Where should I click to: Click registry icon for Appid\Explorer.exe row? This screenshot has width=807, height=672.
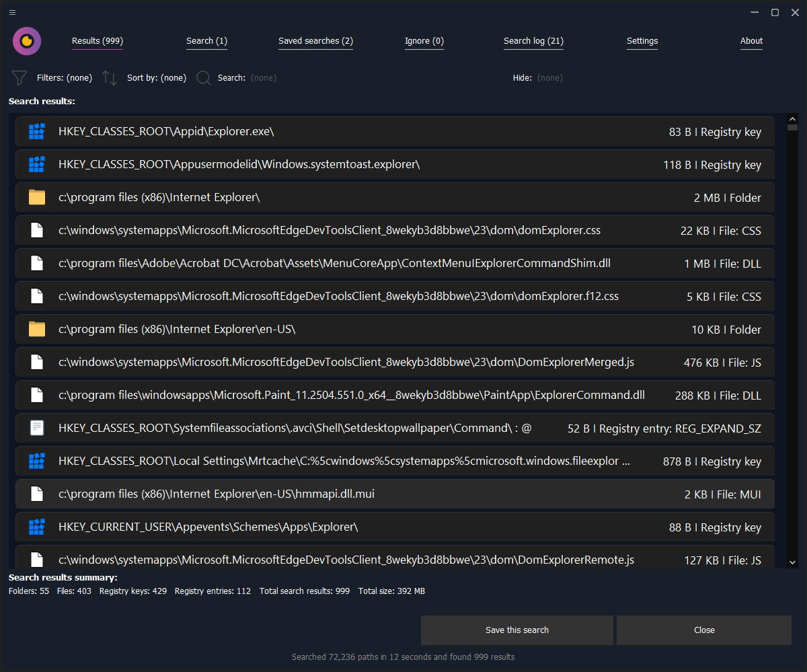coord(37,132)
